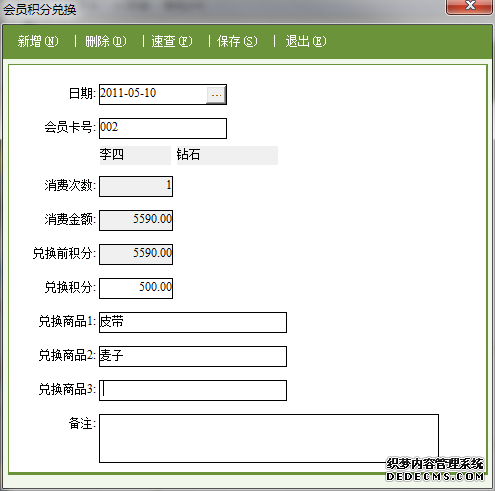This screenshot has width=495, height=491.
Task: Select the 消费金额 field
Action: click(136, 220)
